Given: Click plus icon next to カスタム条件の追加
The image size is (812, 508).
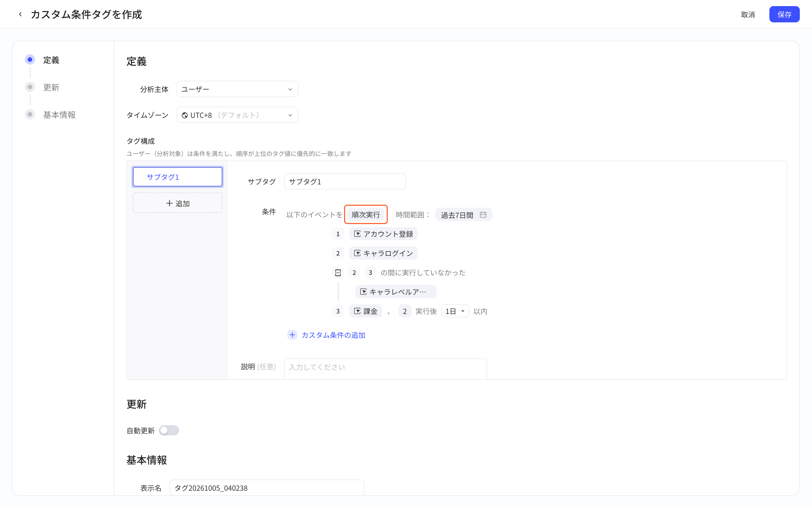Looking at the screenshot, I should 292,335.
